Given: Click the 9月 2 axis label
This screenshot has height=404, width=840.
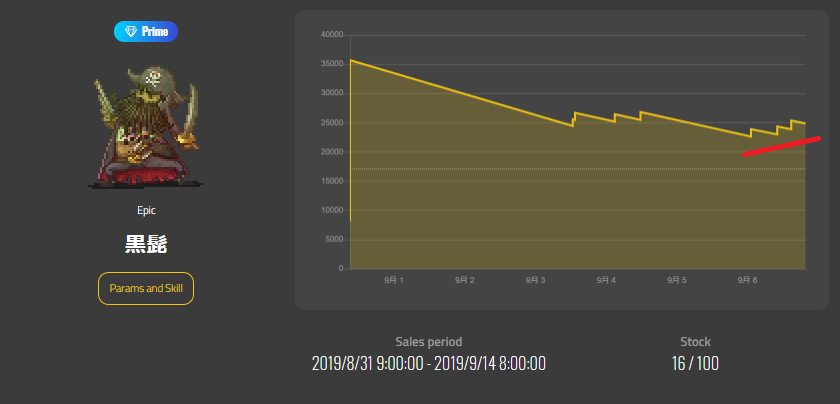Looking at the screenshot, I should (464, 280).
